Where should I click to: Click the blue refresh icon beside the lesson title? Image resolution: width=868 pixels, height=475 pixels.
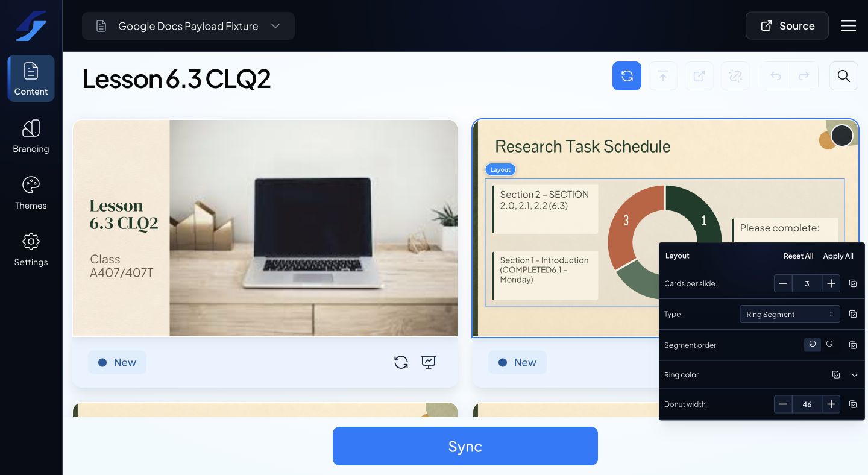627,76
